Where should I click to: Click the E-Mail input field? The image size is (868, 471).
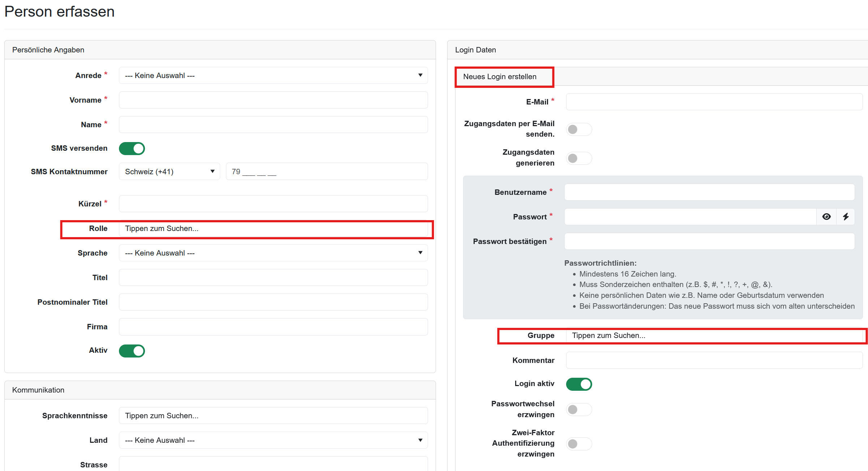714,102
